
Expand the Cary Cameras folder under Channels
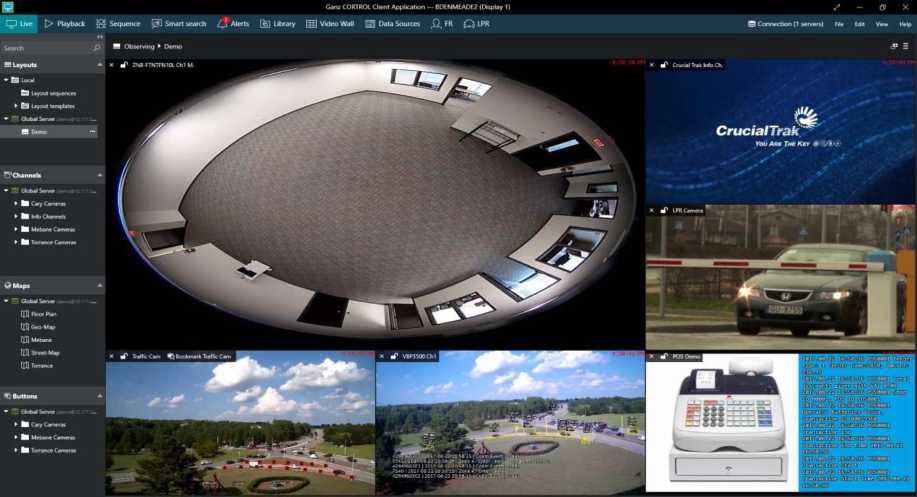(17, 203)
